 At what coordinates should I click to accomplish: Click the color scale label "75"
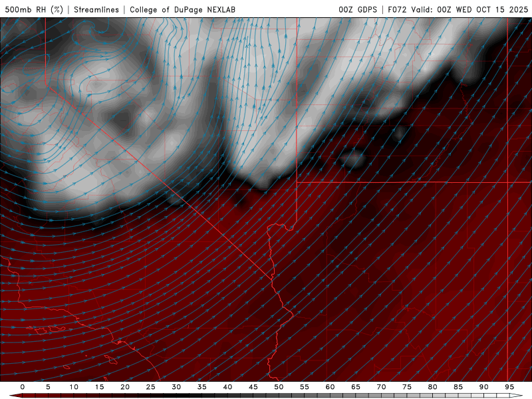tap(407, 387)
